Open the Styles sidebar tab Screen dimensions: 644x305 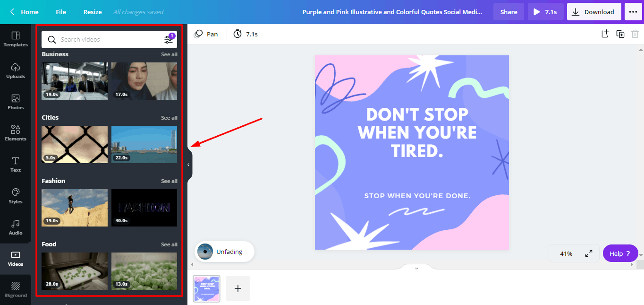[x=16, y=196]
